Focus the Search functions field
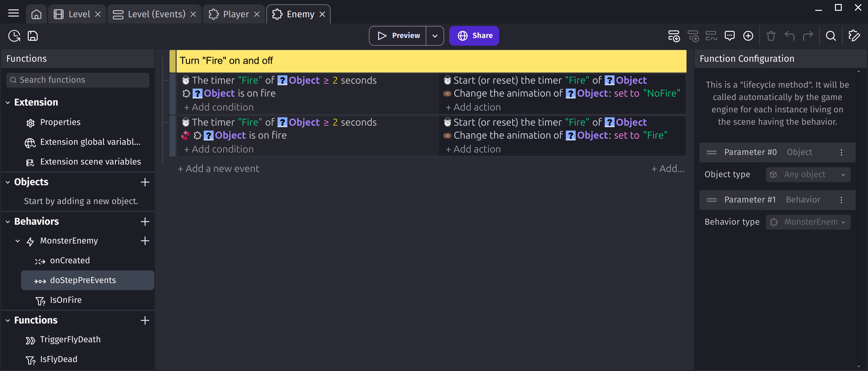 (77, 80)
